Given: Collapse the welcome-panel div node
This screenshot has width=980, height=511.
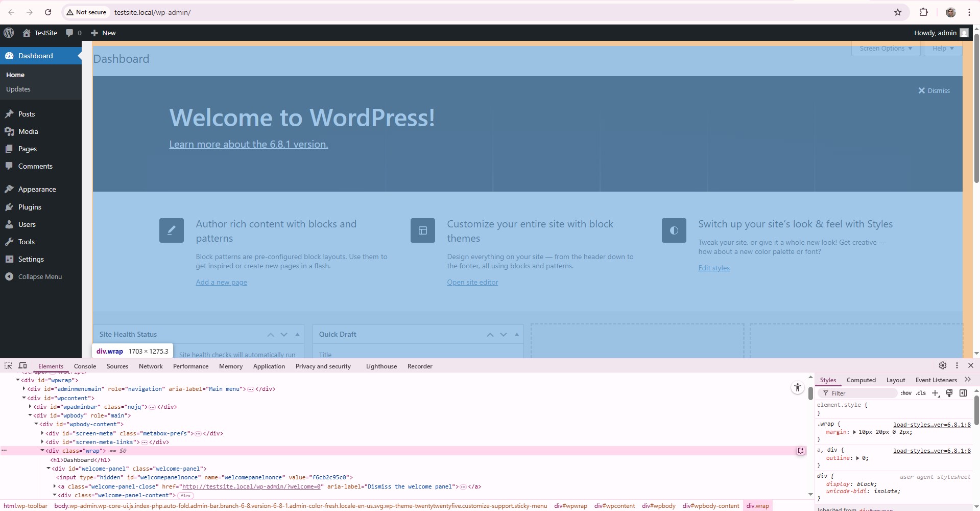Looking at the screenshot, I should click(x=49, y=469).
